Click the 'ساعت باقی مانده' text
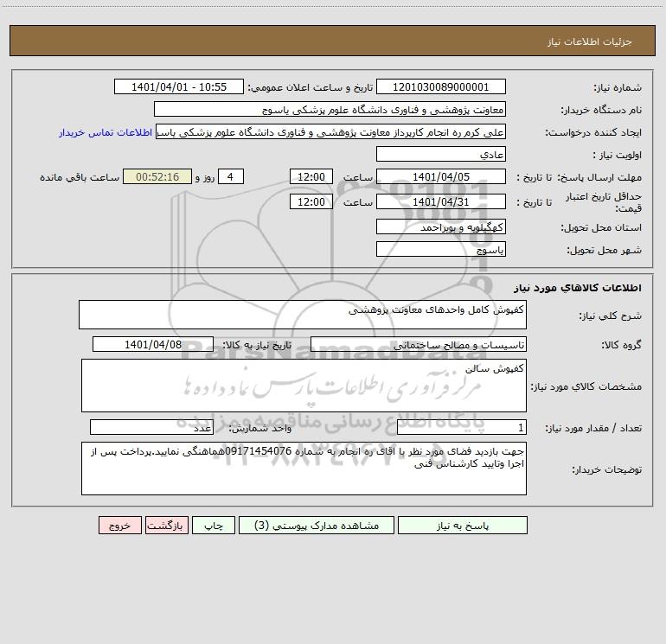666x644 pixels. coord(80,177)
